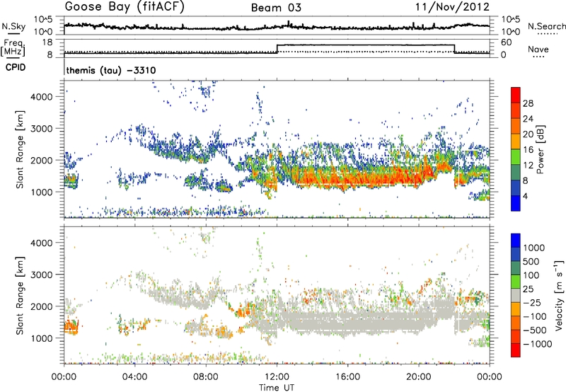566x392 pixels.
Task: Select the "12:00" time tick label
Action: (x=277, y=377)
